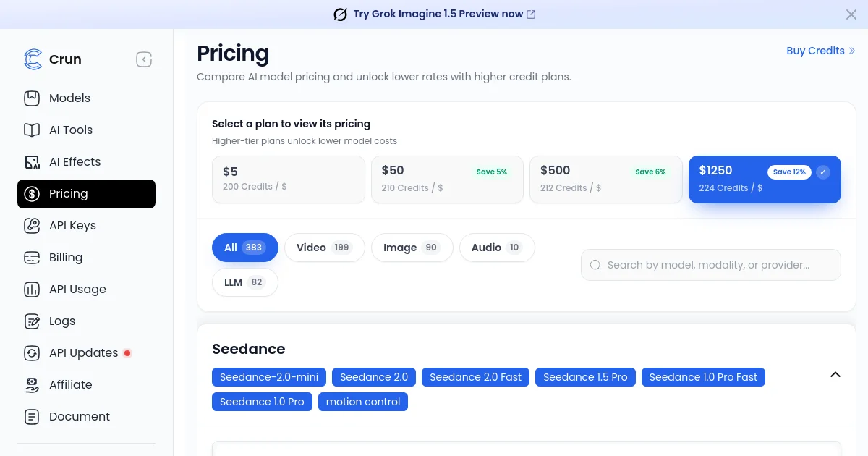Open the Affiliate page

(x=86, y=384)
